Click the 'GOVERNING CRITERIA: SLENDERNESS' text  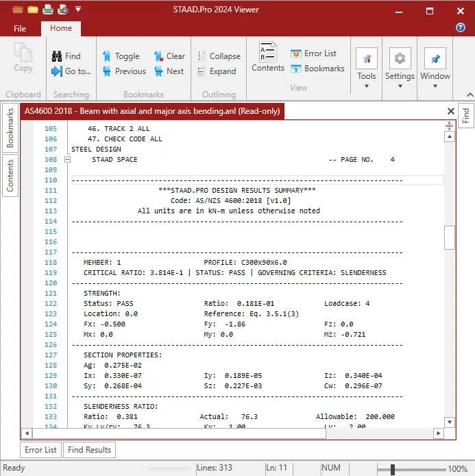pos(322,272)
